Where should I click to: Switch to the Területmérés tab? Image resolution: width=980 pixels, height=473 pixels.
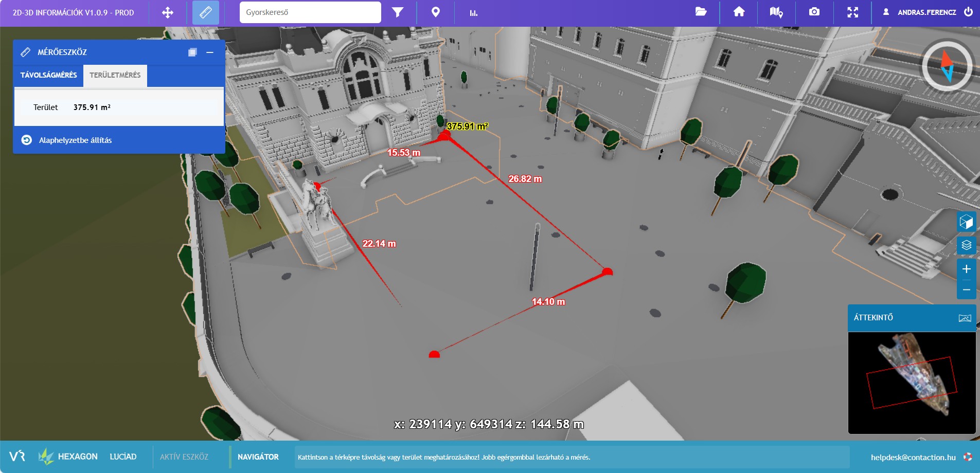coord(115,75)
